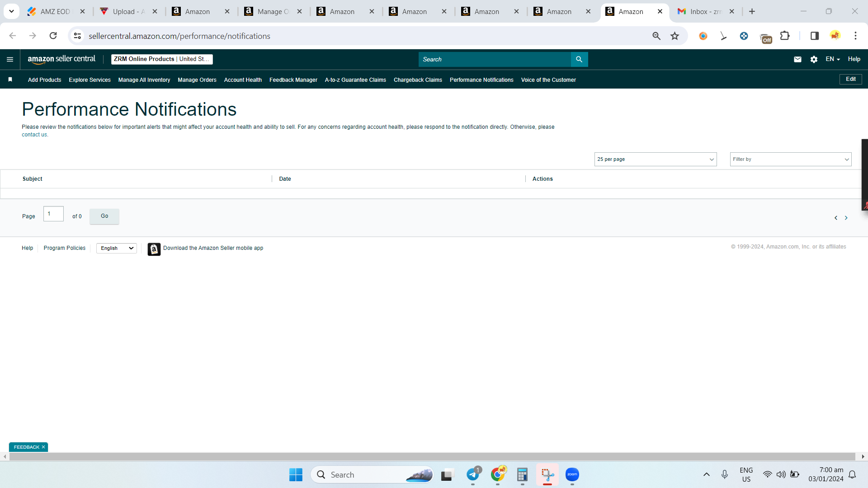Go to next page of notifications
The image size is (868, 488).
pos(846,218)
